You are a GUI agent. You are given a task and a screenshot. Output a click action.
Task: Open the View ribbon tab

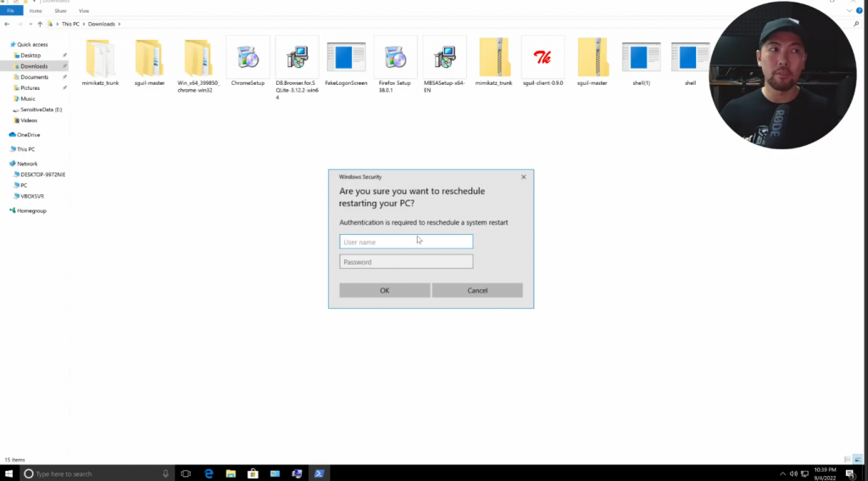click(x=84, y=10)
